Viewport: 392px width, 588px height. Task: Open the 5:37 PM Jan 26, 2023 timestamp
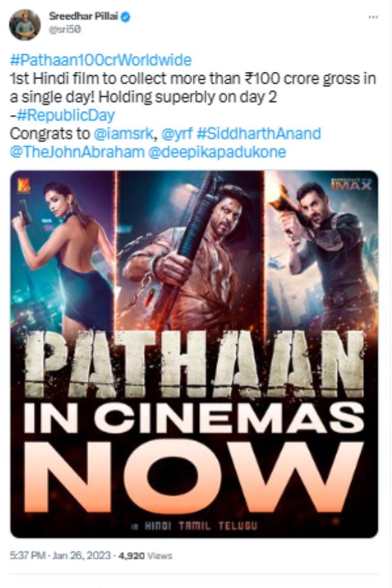60,555
